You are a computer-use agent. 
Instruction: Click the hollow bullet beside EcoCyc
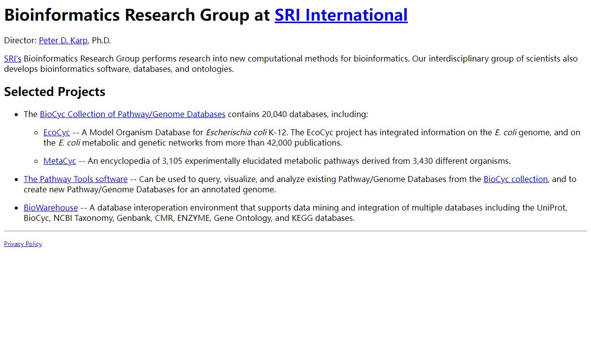click(36, 133)
